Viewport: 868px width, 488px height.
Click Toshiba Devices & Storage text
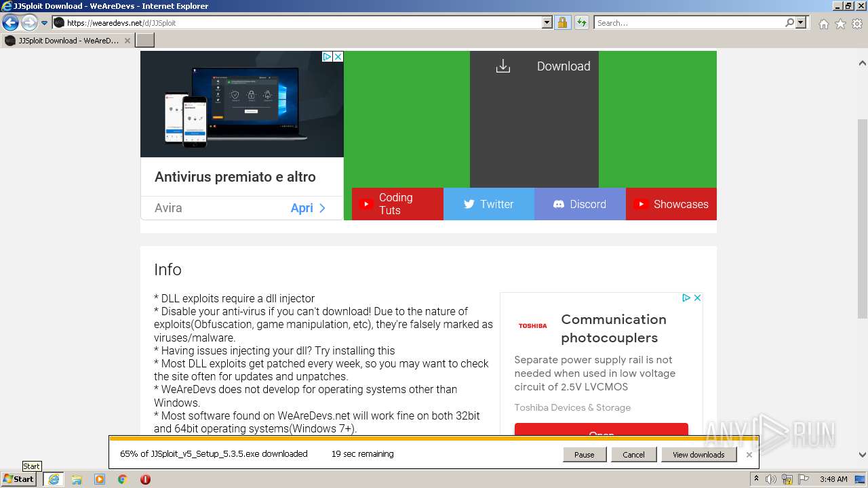pos(572,407)
